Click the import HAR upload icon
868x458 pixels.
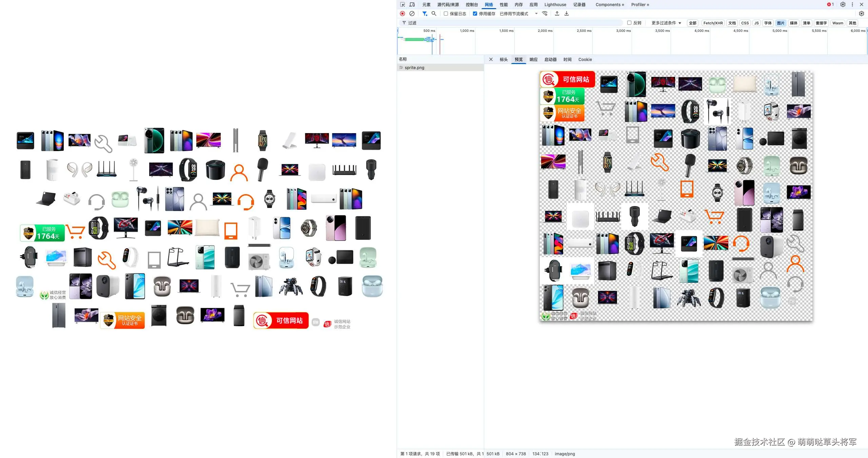pos(557,14)
